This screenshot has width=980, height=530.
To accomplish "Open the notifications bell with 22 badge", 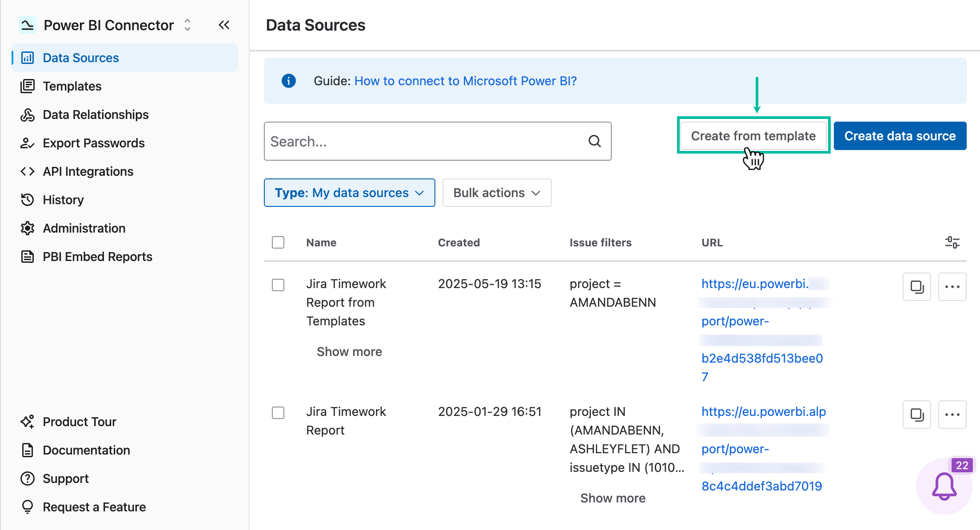I will click(x=944, y=486).
